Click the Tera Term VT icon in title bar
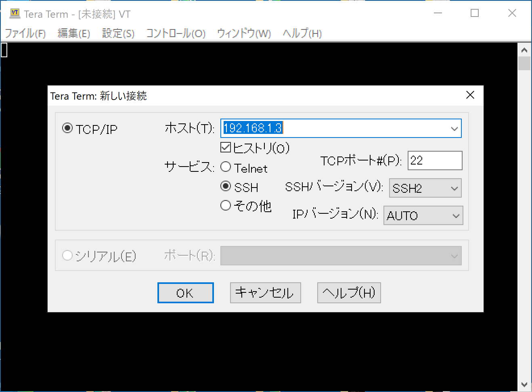The width and height of the screenshot is (532, 392). point(14,13)
